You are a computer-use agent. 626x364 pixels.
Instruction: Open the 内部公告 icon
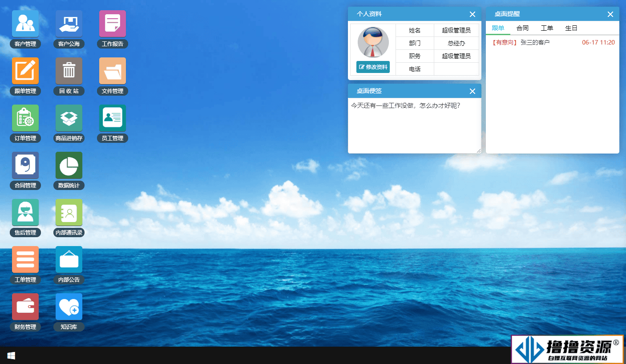69,259
